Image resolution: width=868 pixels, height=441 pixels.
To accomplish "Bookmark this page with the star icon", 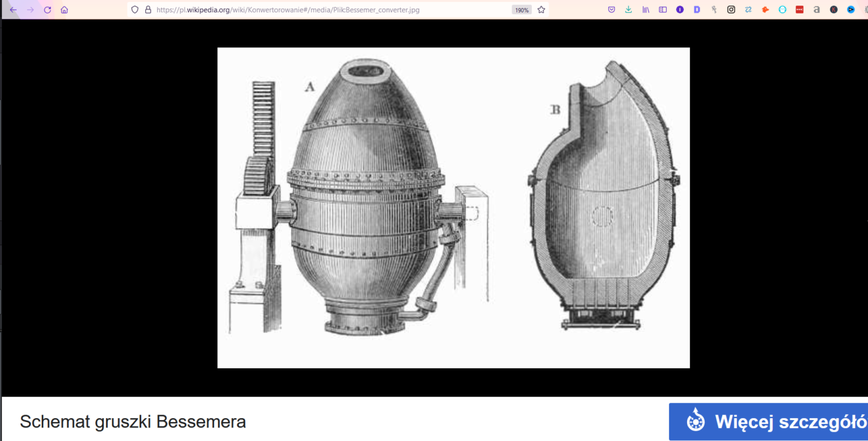I will click(x=541, y=10).
